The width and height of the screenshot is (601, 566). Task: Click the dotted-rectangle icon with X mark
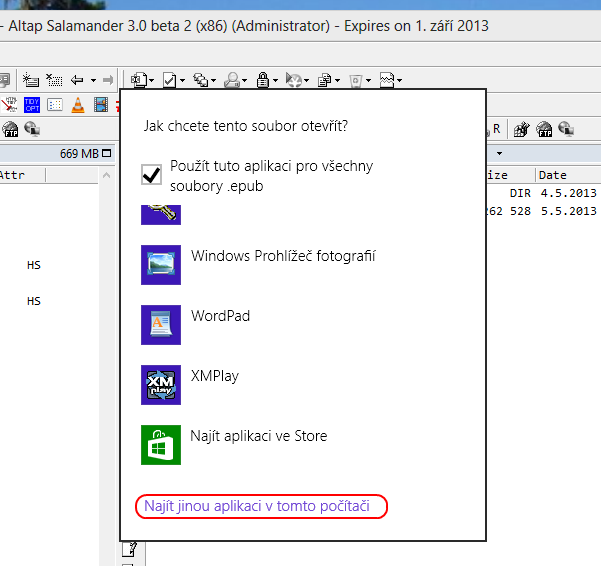(x=54, y=80)
